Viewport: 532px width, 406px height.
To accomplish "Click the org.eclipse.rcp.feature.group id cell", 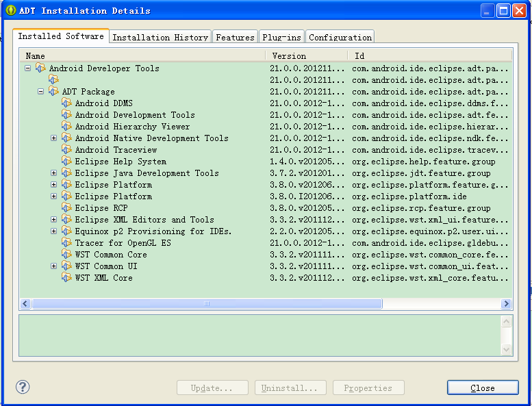I will [x=421, y=208].
